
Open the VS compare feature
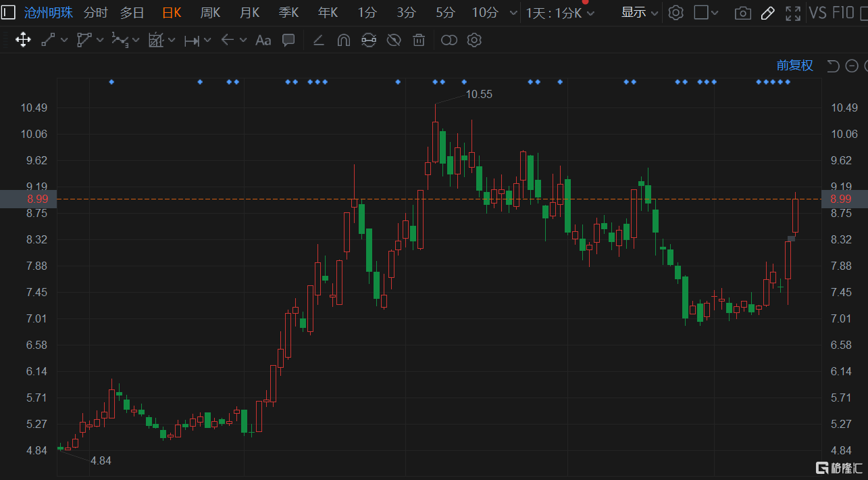click(817, 12)
